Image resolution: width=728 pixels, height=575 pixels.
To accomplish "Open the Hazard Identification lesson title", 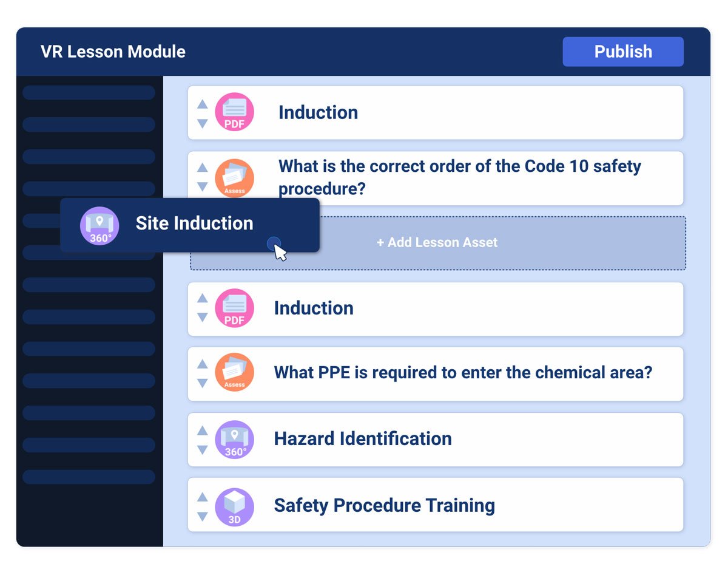I will 363,439.
